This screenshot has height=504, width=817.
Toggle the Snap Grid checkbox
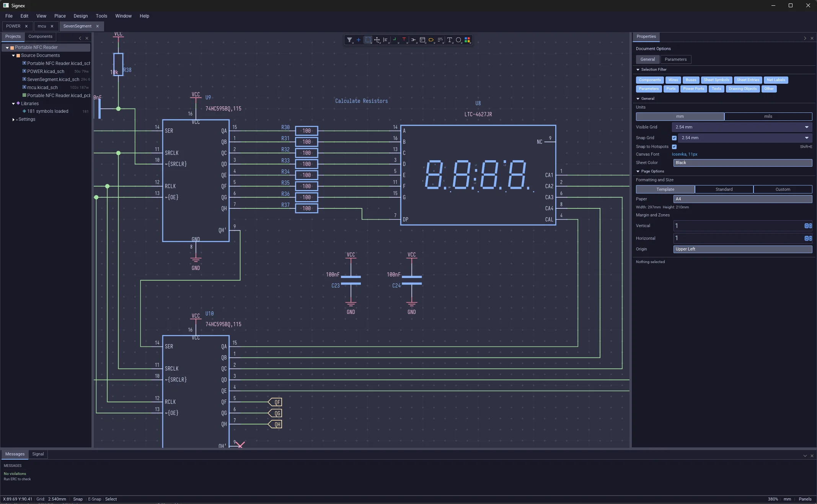[x=674, y=138]
